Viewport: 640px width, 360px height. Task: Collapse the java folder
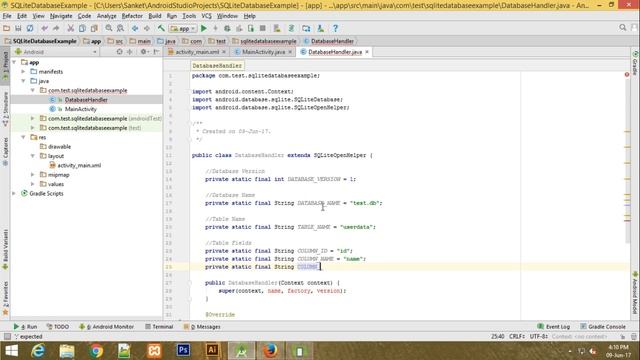(23, 81)
